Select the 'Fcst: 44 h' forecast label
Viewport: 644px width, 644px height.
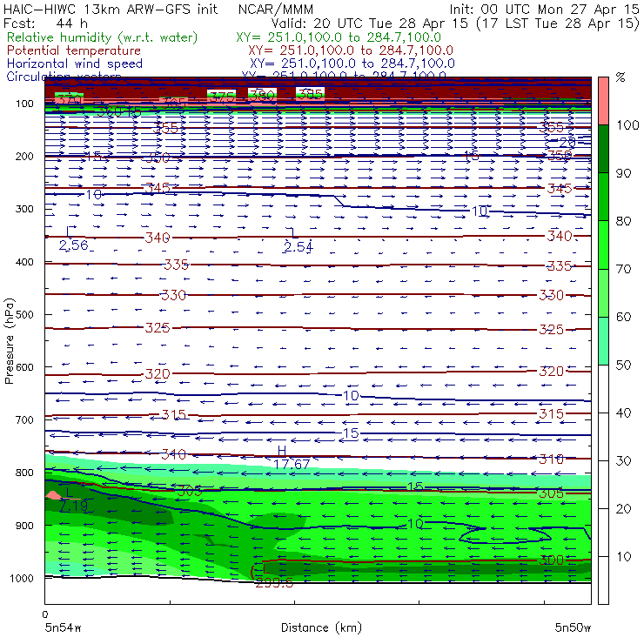pyautogui.click(x=45, y=23)
